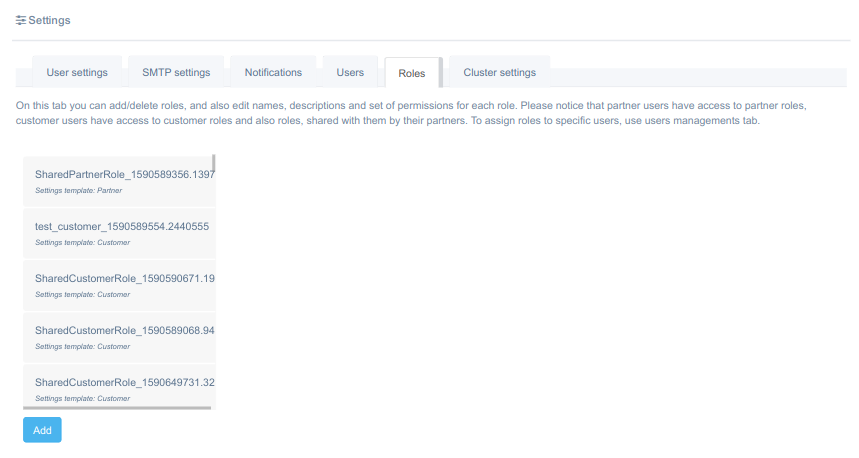Click the Settings page heading text

[49, 20]
